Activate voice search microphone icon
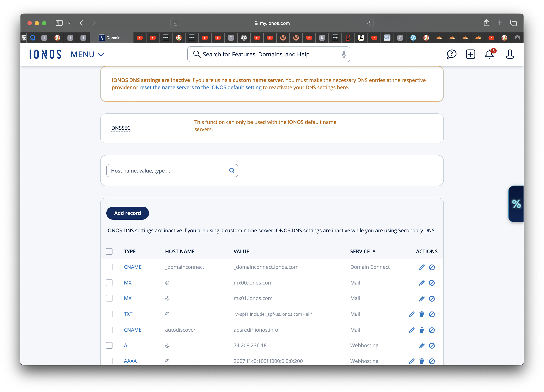 coord(344,54)
